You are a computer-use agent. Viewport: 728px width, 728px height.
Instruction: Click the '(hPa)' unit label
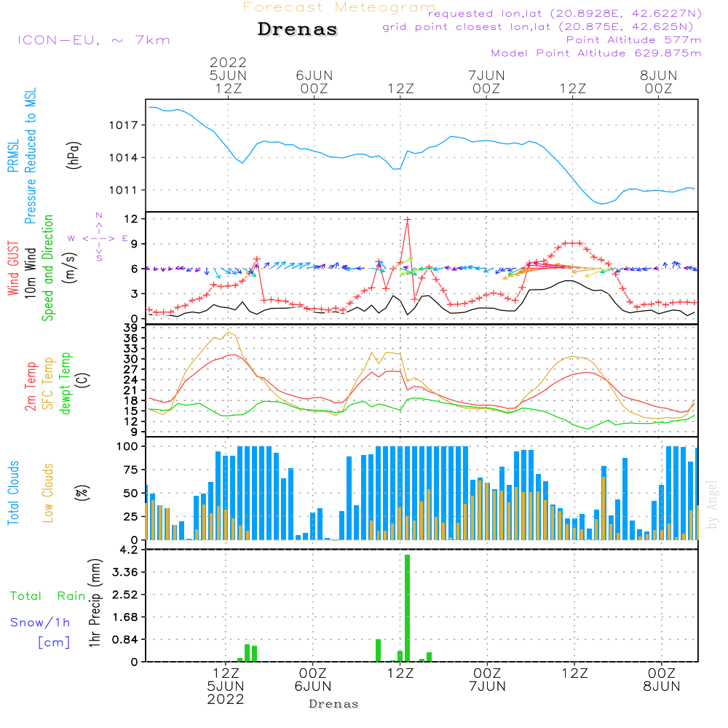74,155
